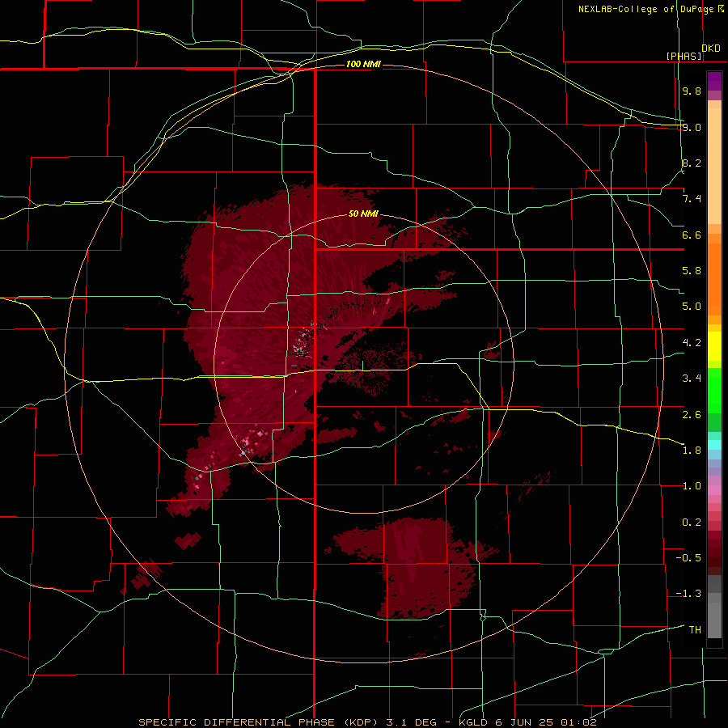Click the 5.0 scale value
Image resolution: width=728 pixels, height=728 pixels.
[692, 307]
